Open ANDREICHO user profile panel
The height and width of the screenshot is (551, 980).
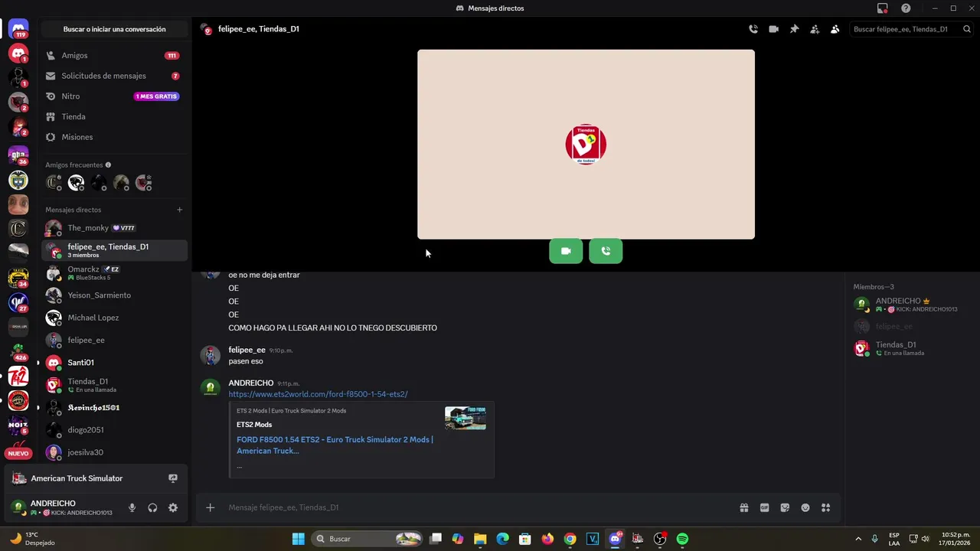(64, 507)
